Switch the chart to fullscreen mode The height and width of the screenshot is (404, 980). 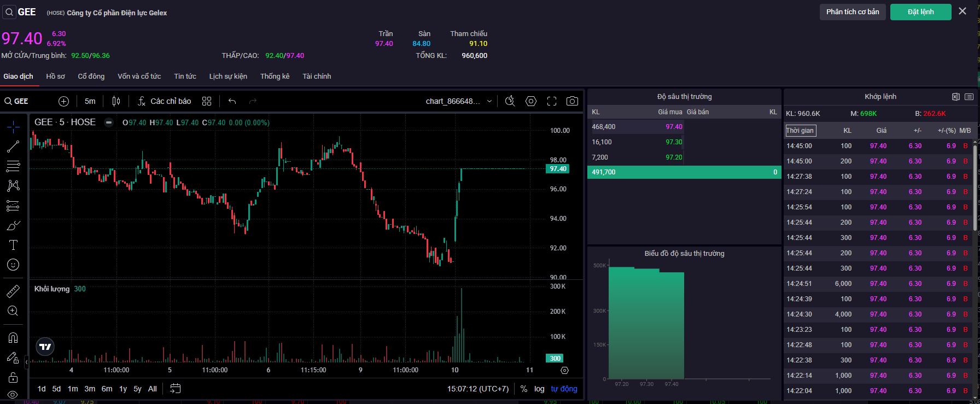(552, 101)
